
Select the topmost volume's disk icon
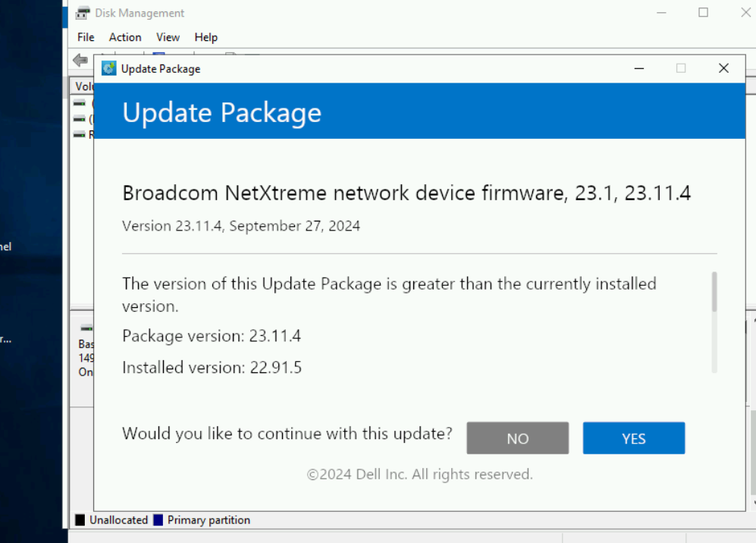click(x=80, y=103)
